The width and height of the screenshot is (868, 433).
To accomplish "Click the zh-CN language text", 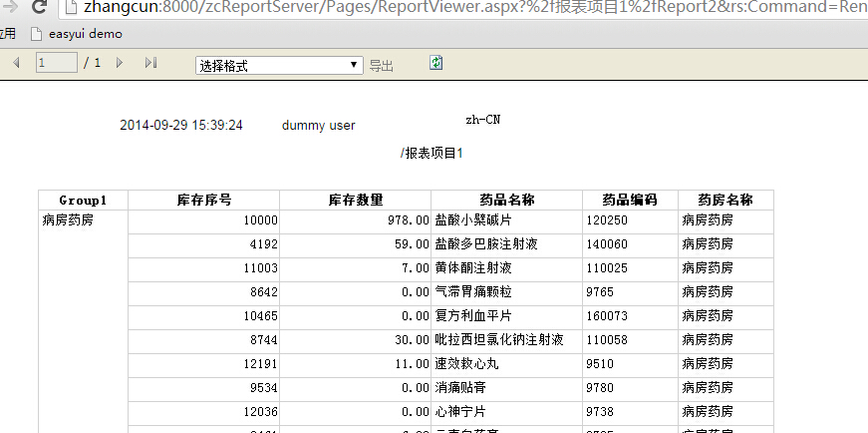I will (x=482, y=120).
